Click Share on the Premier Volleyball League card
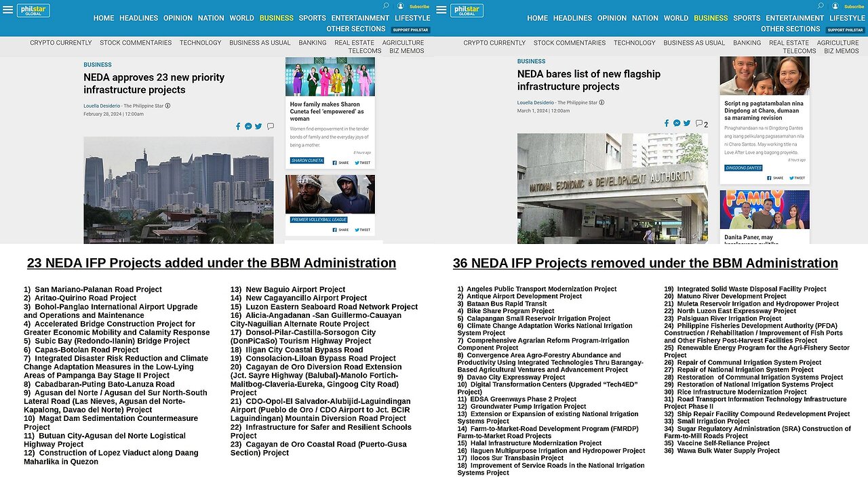The height and width of the screenshot is (488, 868). coord(341,230)
